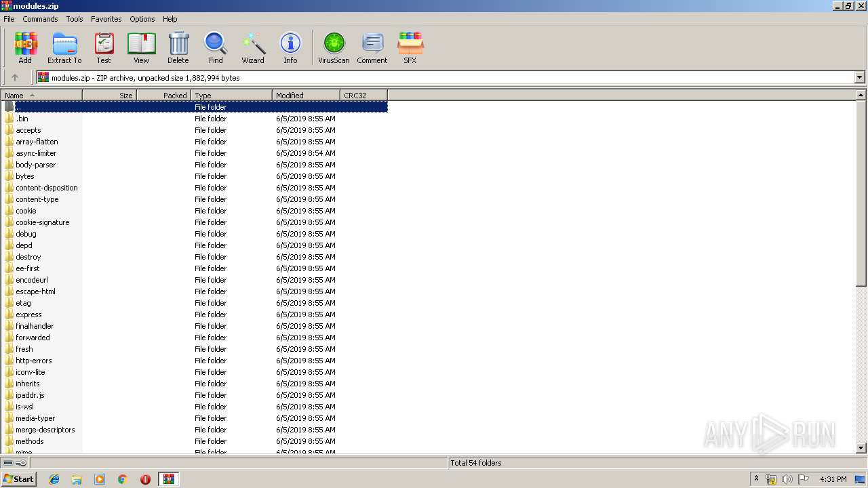This screenshot has width=868, height=488.
Task: Open the Tools menu
Action: (x=75, y=19)
